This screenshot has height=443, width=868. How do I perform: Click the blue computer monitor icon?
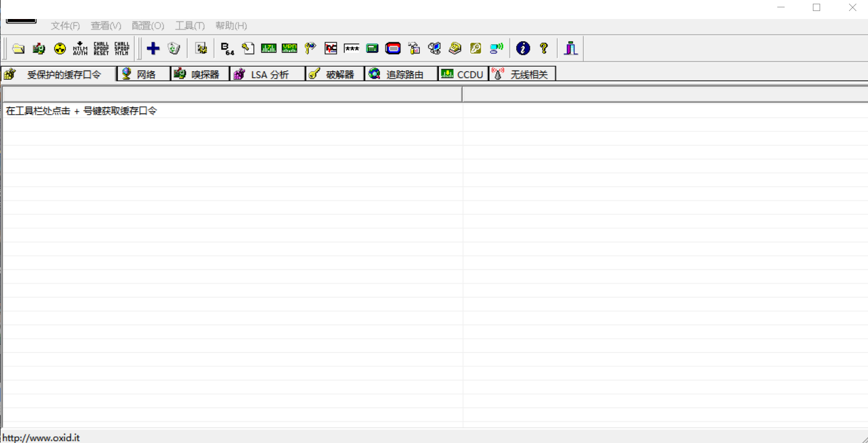click(435, 48)
